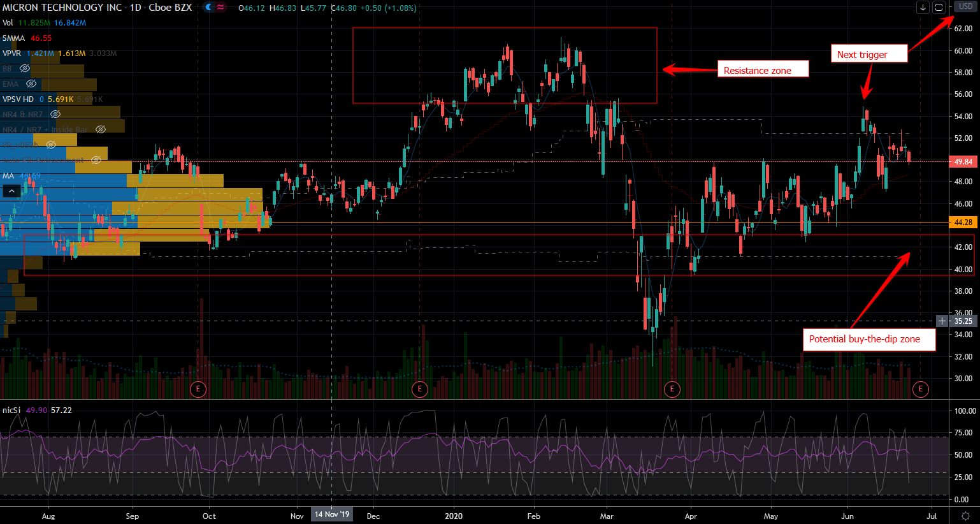This screenshot has height=524, width=980.
Task: Click the 100.00 label on the oscillator scale
Action: pos(965,411)
